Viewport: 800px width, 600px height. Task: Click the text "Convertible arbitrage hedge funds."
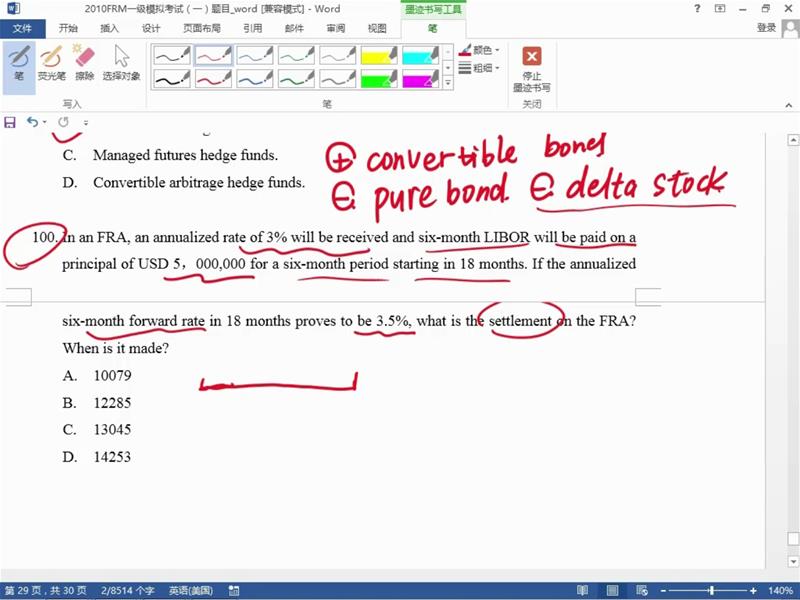tap(198, 183)
